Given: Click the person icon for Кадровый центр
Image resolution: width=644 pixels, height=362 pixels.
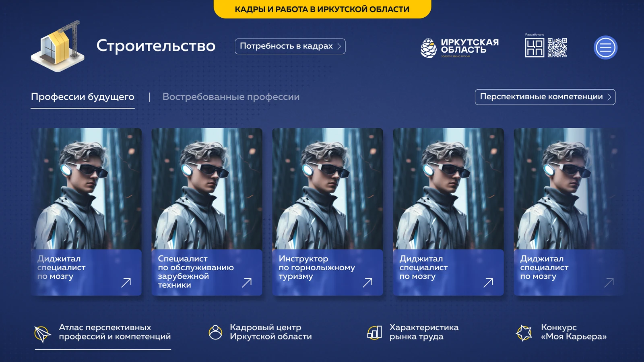Looking at the screenshot, I should [x=215, y=332].
